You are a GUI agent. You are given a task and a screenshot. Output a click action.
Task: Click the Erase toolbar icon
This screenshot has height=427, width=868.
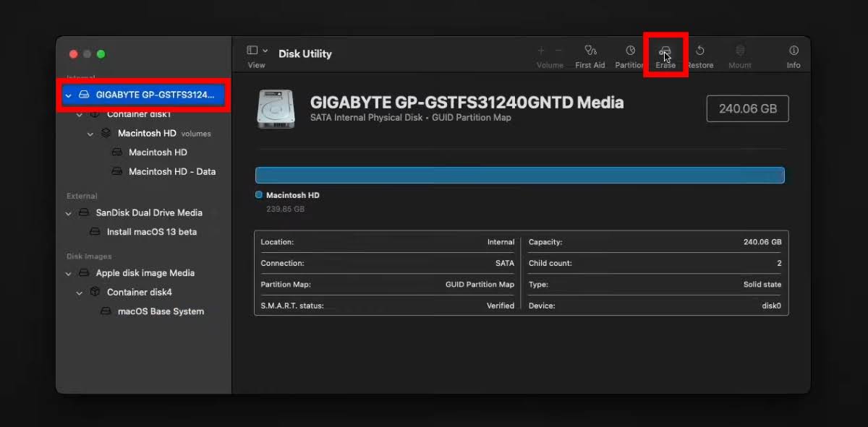pos(665,51)
